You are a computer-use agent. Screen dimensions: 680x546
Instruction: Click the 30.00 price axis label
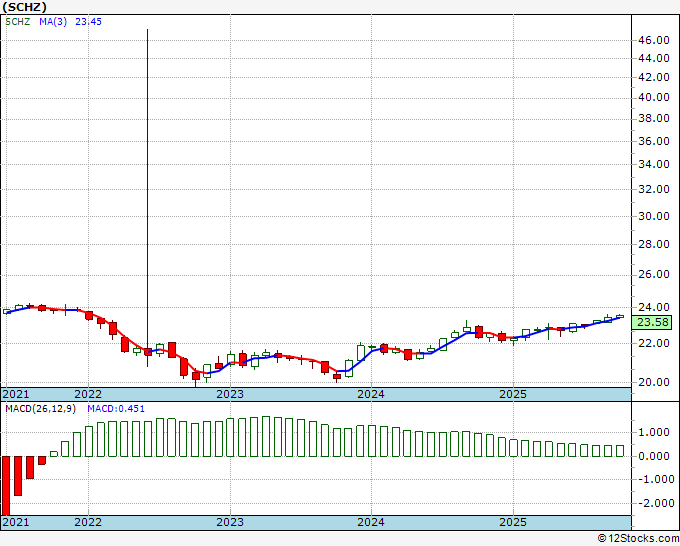tap(654, 216)
